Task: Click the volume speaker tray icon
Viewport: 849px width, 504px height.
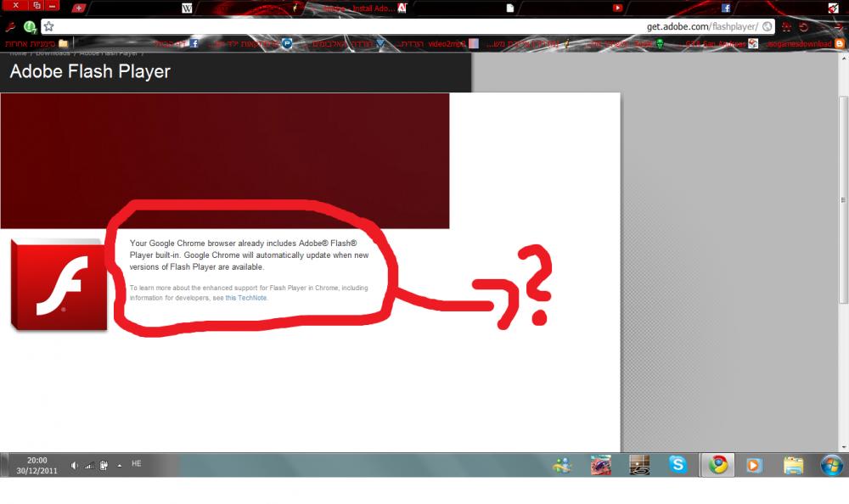Action: click(75, 465)
